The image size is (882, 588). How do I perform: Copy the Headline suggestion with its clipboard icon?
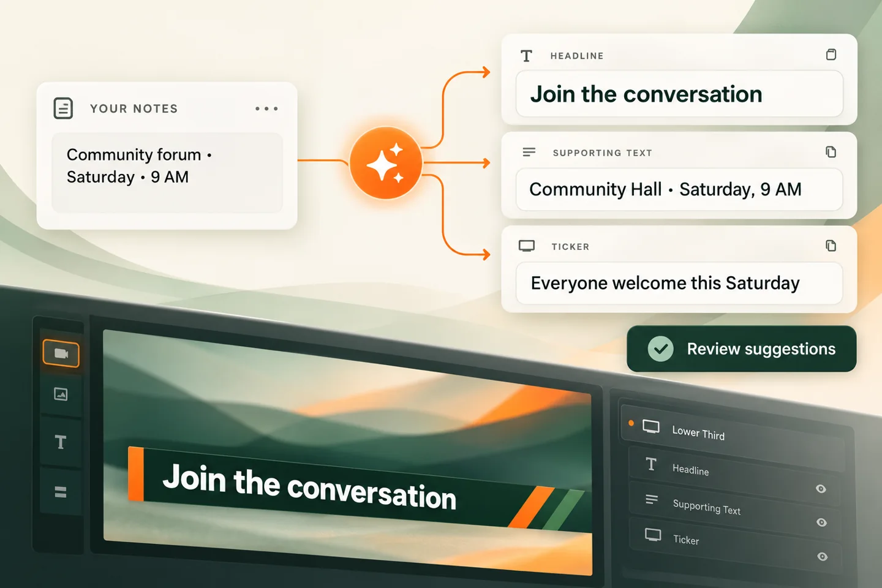click(831, 55)
